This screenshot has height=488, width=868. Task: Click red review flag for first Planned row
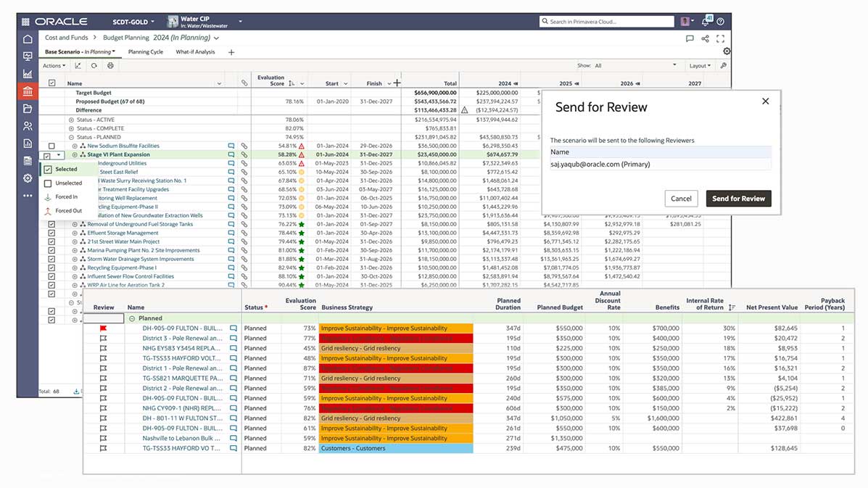(x=103, y=328)
